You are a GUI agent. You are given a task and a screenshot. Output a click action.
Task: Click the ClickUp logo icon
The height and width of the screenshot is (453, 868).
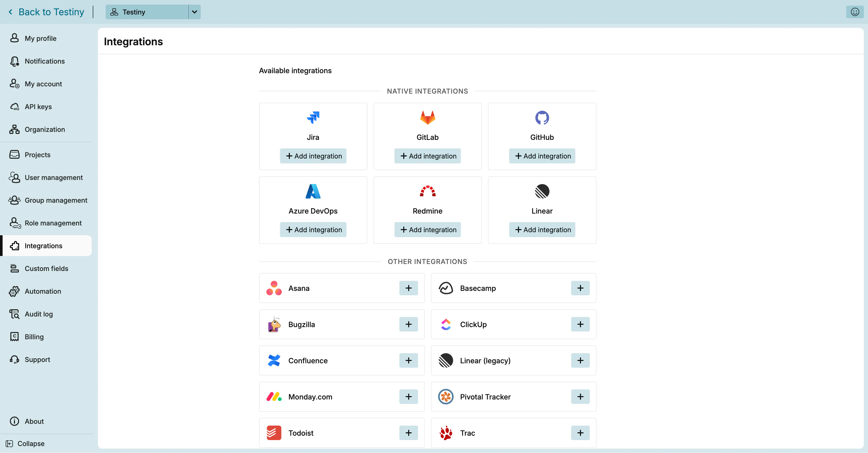[x=446, y=324]
